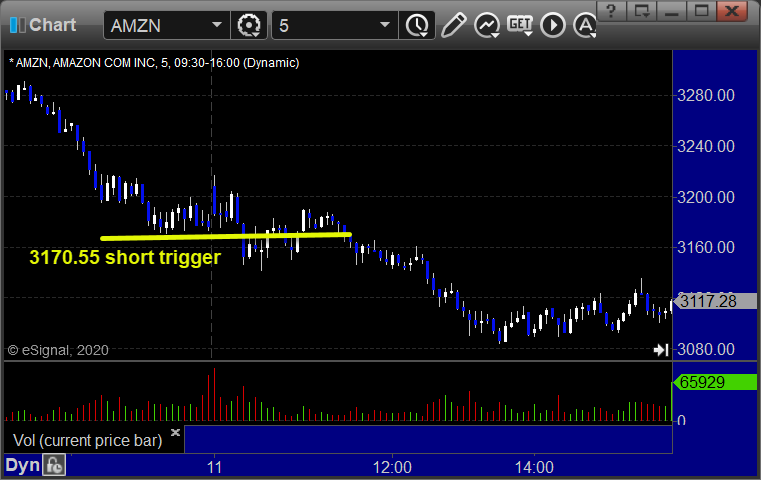Screen dimensions: 761x480
Task: Click the window menu dropdown button
Action: coord(642,10)
